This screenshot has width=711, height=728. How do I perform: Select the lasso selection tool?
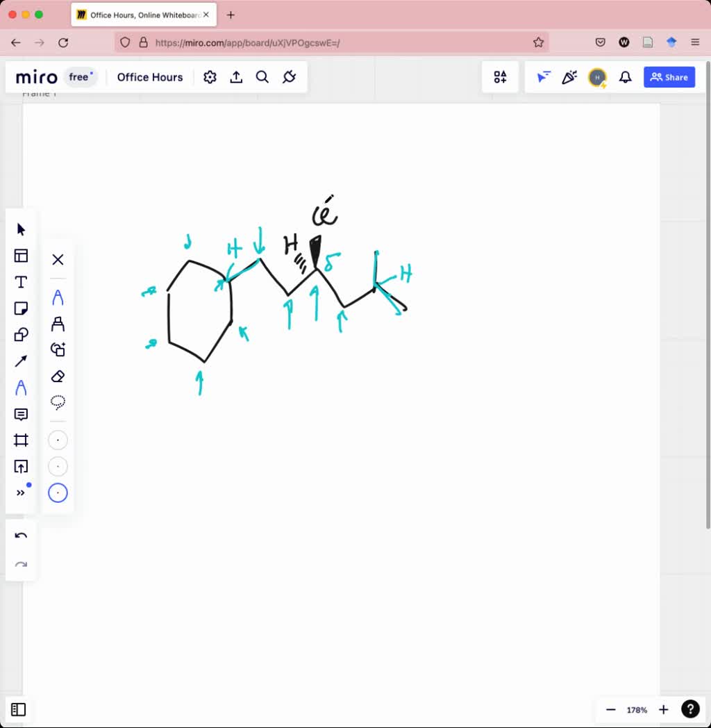coord(58,402)
